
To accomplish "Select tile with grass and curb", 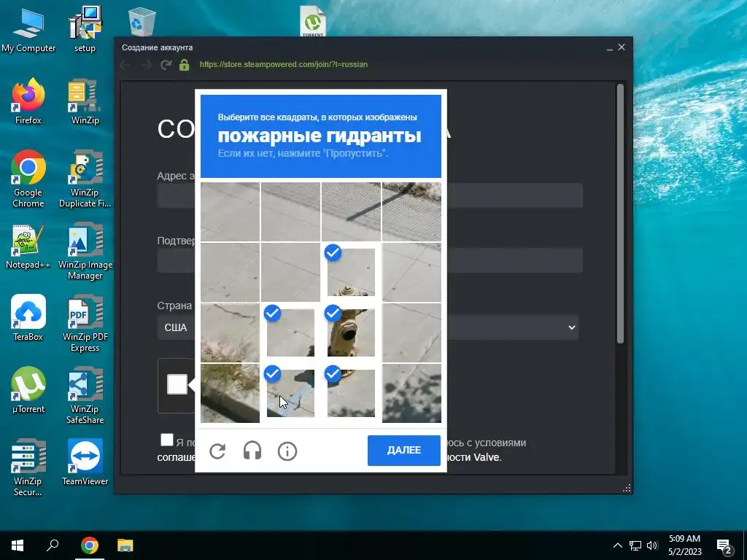I will pos(230,393).
